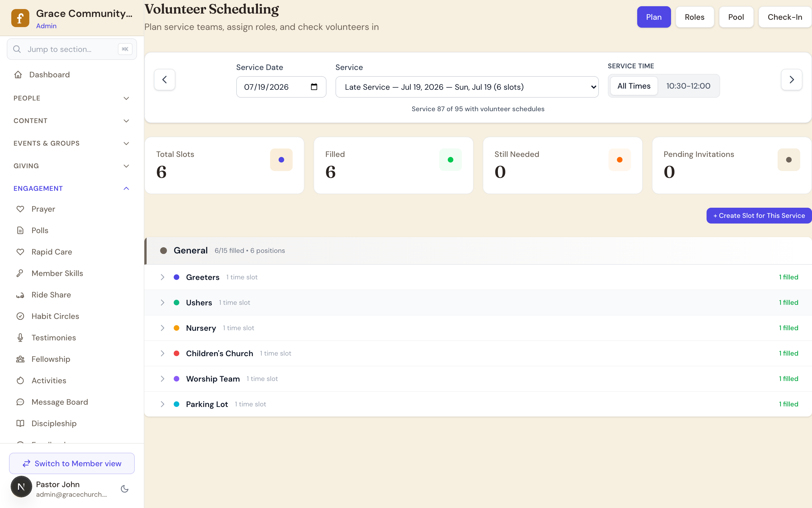Image resolution: width=812 pixels, height=508 pixels.
Task: Click the blue Greeters color dot
Action: point(176,277)
